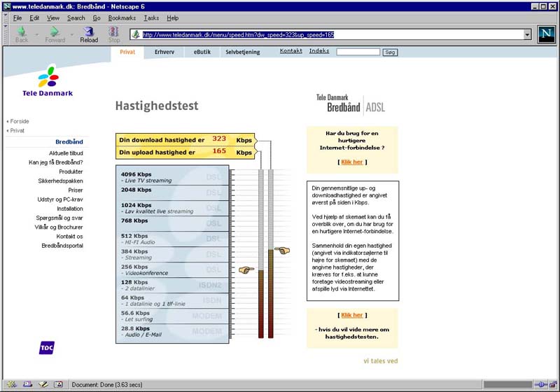
Task: Open the Navigator icon in status bar
Action: tap(10, 384)
